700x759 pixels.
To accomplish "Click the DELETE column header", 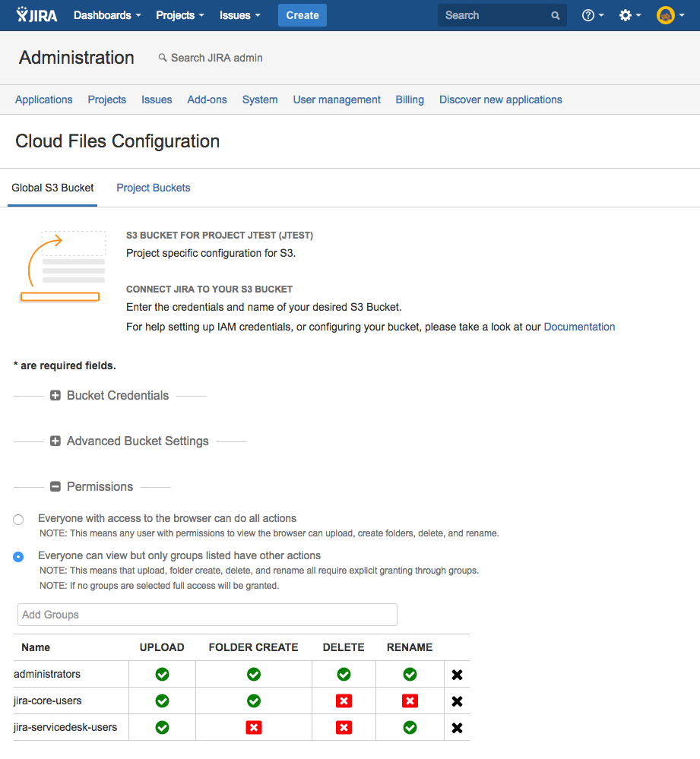I will pos(344,647).
